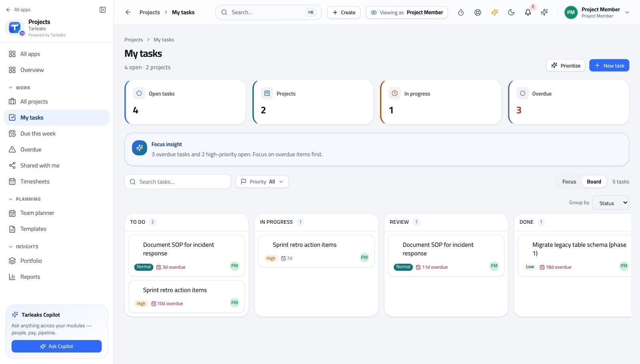Click the 7d due date label
Viewport: 640px width, 364px height.
click(x=287, y=259)
